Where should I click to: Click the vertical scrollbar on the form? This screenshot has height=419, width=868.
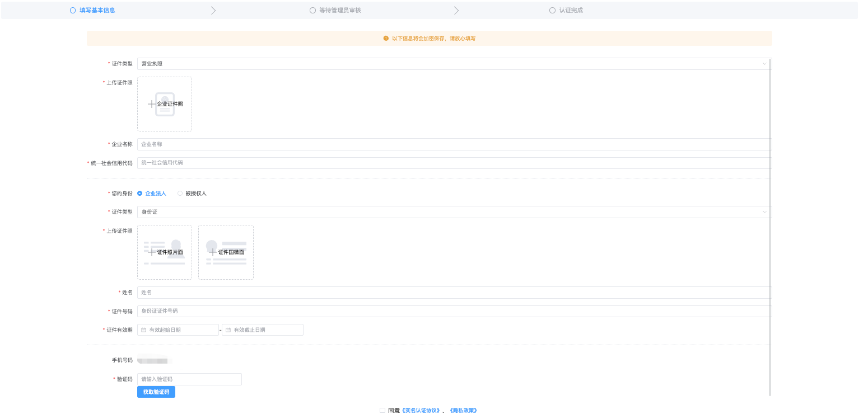pyautogui.click(x=770, y=227)
